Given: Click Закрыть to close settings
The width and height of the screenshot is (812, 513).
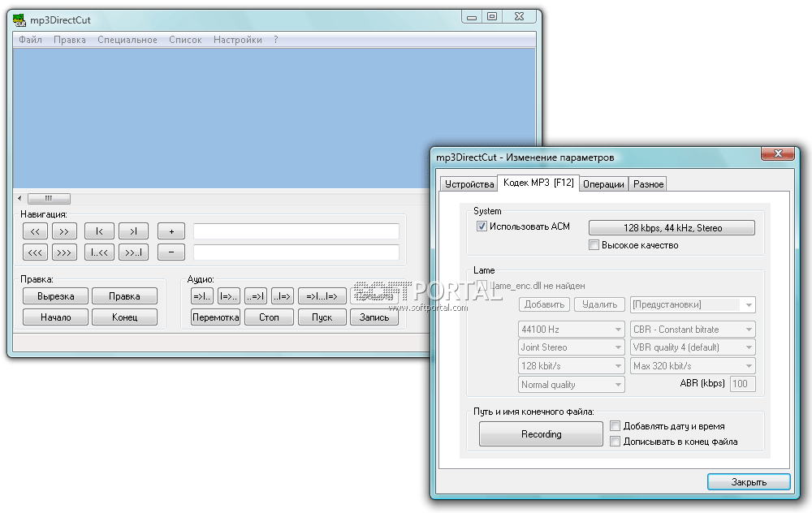Looking at the screenshot, I should [749, 482].
